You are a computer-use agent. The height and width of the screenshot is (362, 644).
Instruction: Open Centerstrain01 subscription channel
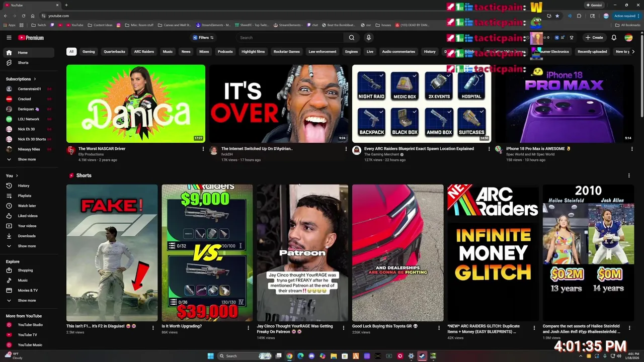28,89
